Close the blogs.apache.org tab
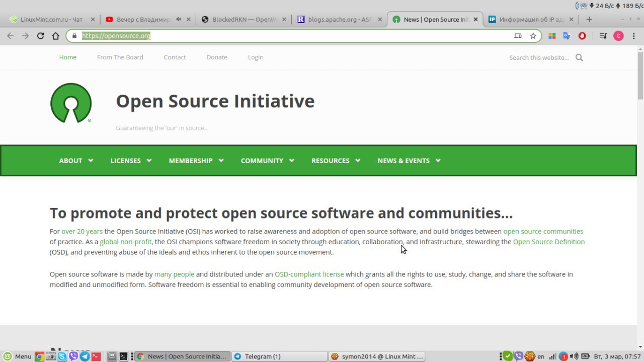 (380, 20)
